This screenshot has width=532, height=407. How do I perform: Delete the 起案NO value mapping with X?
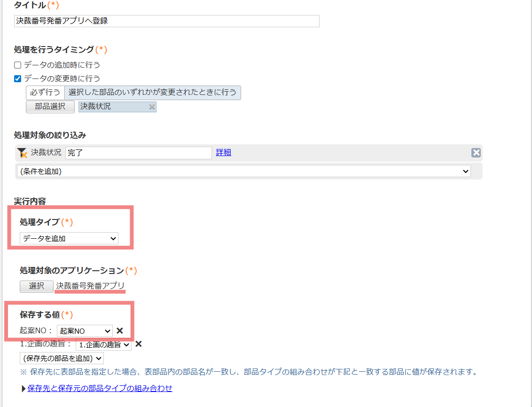pos(120,330)
